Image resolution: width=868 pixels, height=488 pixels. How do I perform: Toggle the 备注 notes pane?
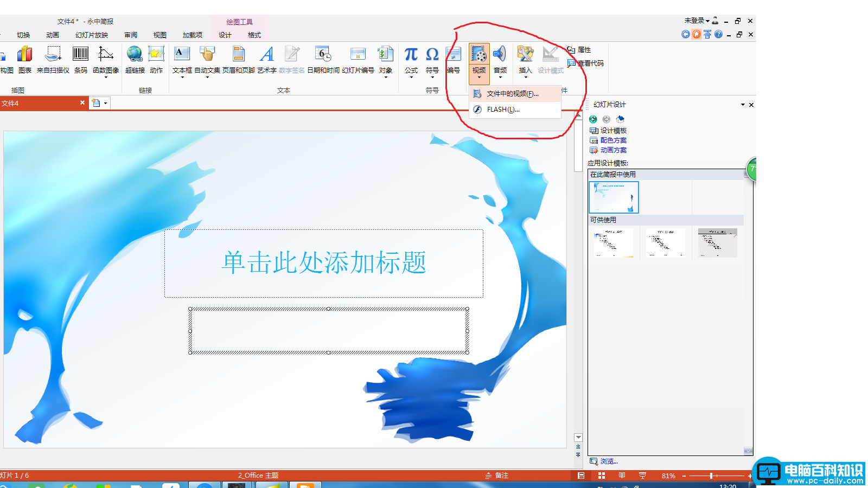[x=496, y=476]
